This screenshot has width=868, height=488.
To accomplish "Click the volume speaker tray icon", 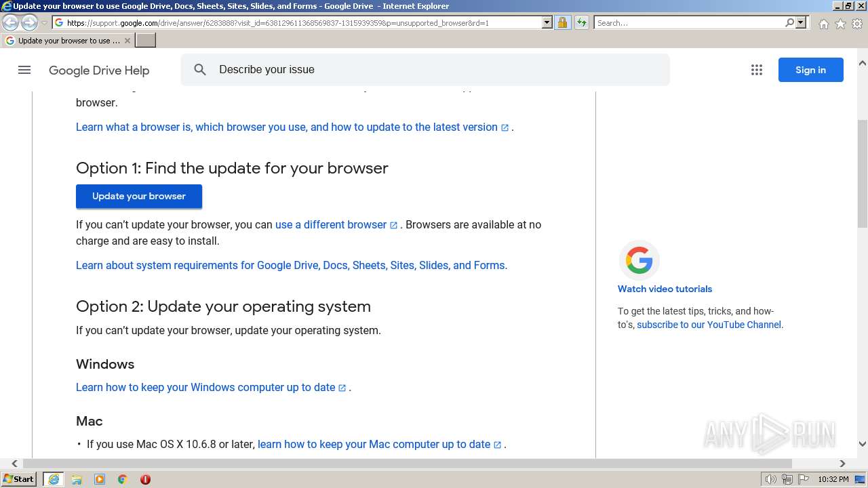I will pyautogui.click(x=771, y=479).
